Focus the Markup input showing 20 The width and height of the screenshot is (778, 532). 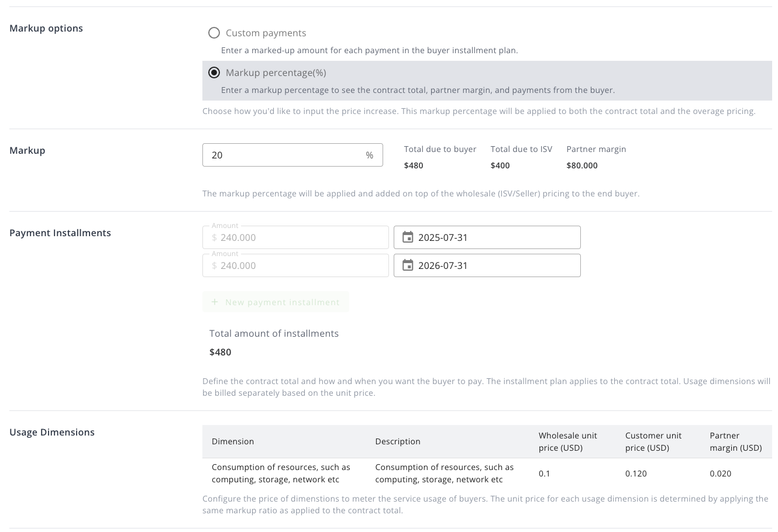point(284,155)
